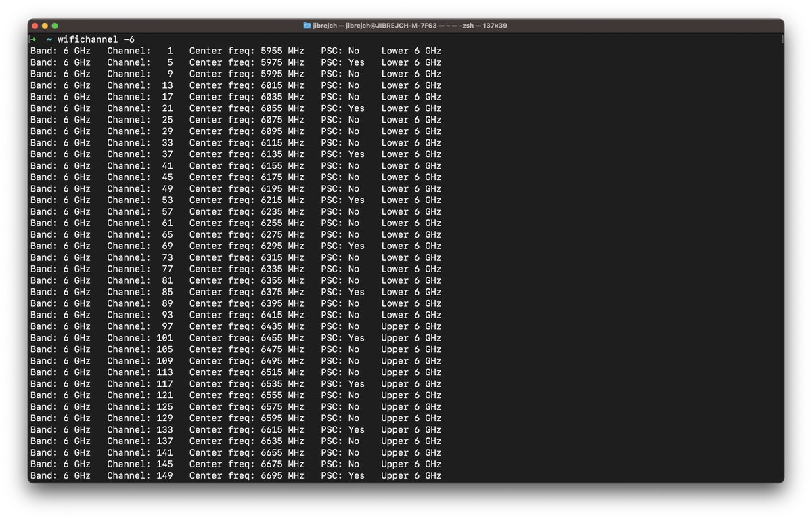This screenshot has width=812, height=520.
Task: Click 'Channel: 33' text
Action: (x=139, y=143)
